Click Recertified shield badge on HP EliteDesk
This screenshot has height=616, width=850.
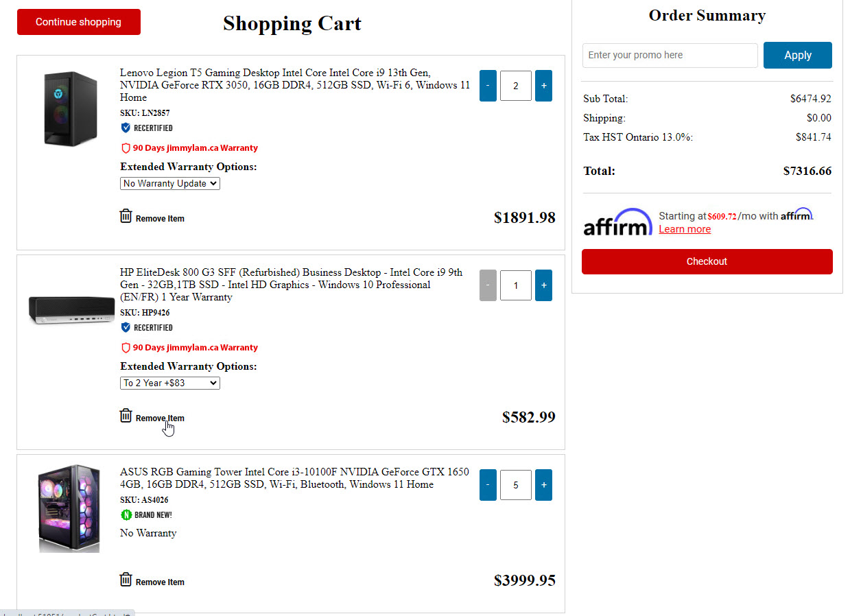point(126,328)
